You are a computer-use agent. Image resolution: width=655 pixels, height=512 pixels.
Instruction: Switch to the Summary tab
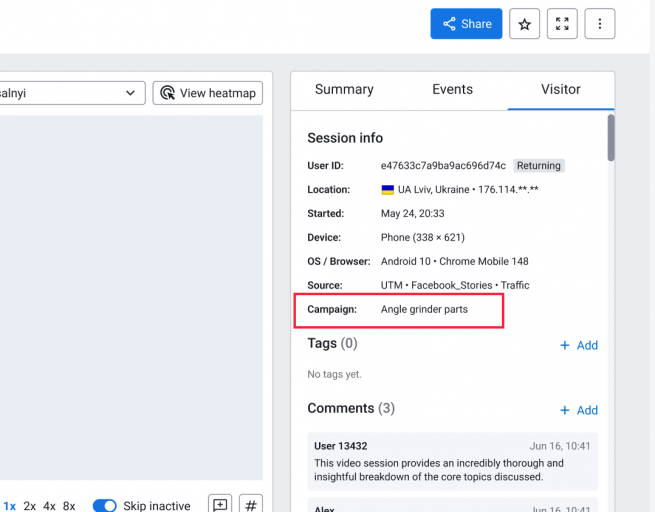pyautogui.click(x=344, y=89)
